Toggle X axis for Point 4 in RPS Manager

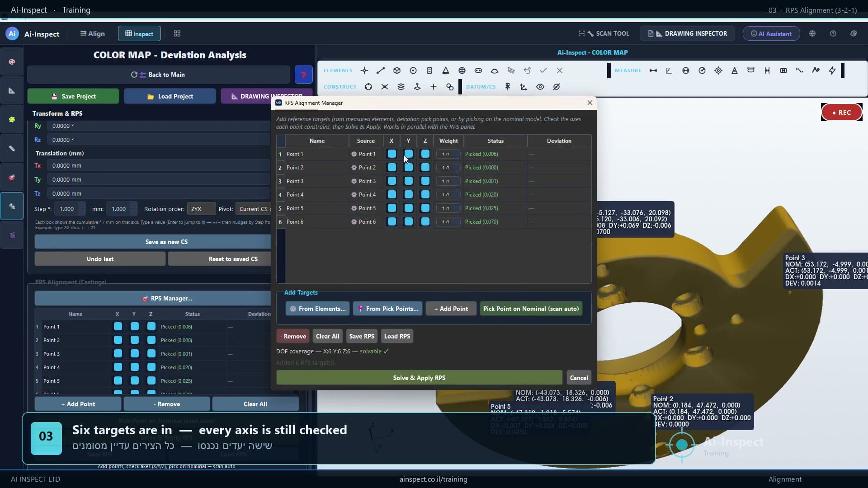click(392, 195)
